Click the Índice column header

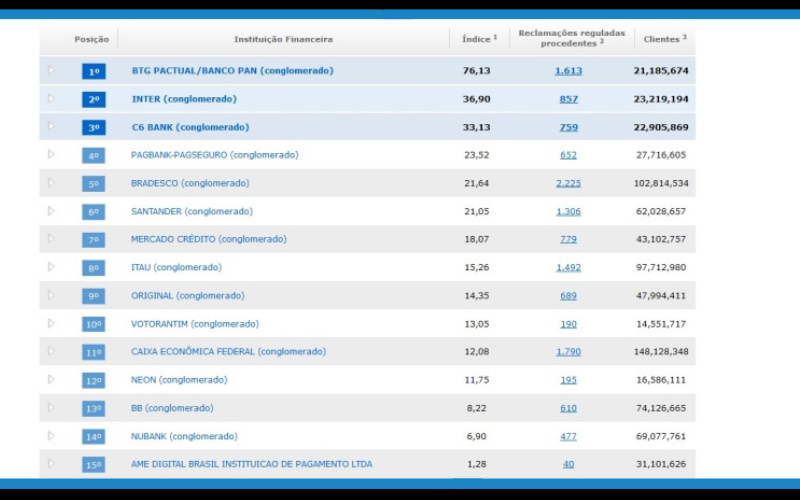478,39
